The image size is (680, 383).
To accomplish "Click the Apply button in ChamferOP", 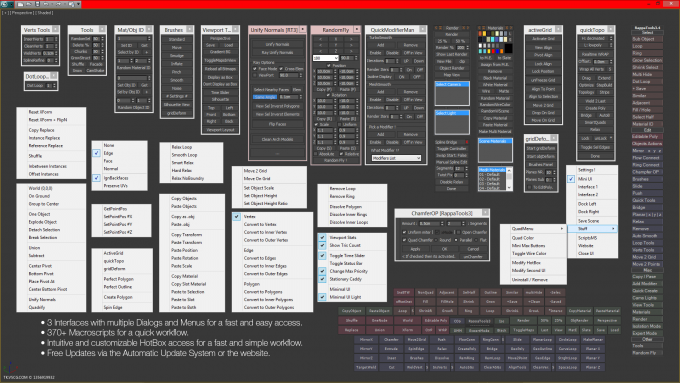I will 415,249.
